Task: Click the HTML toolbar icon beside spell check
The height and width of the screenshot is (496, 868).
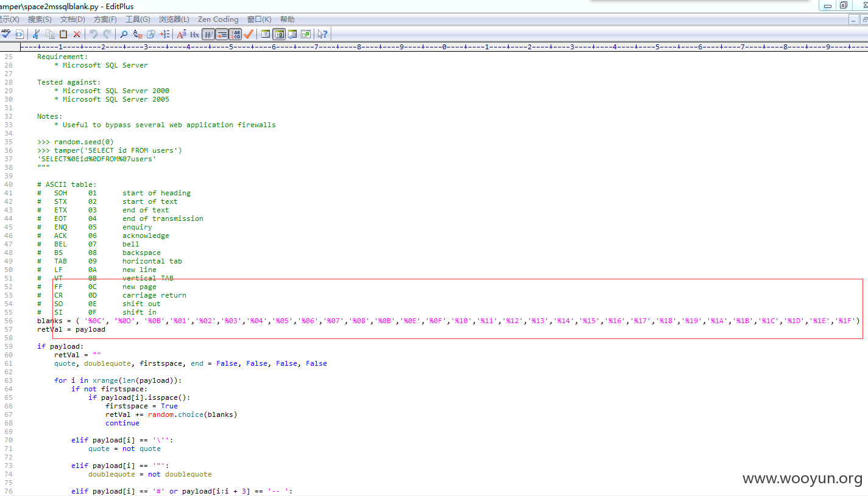Action: point(19,34)
